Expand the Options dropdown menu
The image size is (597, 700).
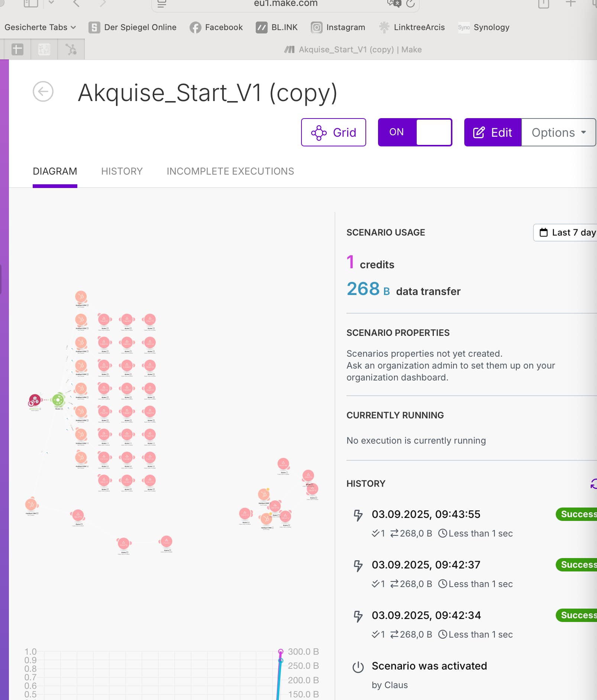[x=558, y=132]
